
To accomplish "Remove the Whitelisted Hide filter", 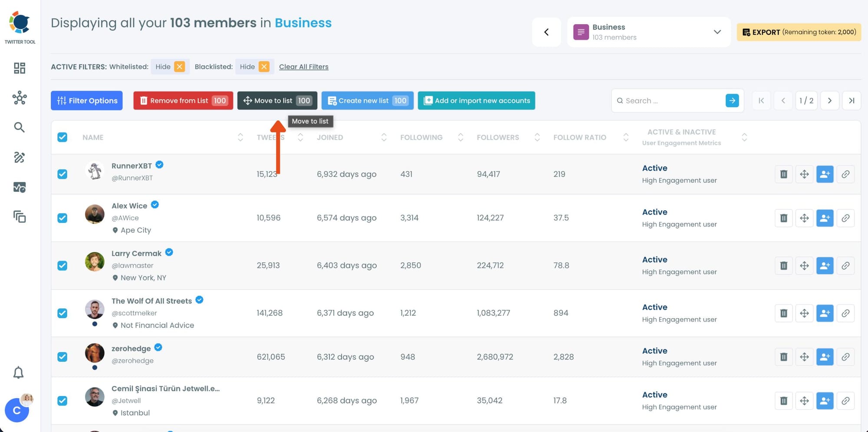I will (180, 66).
